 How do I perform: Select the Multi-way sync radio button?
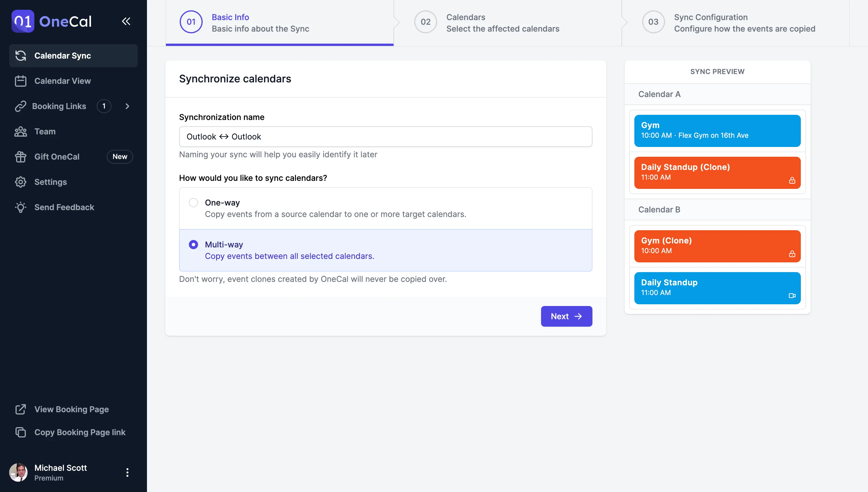click(193, 245)
